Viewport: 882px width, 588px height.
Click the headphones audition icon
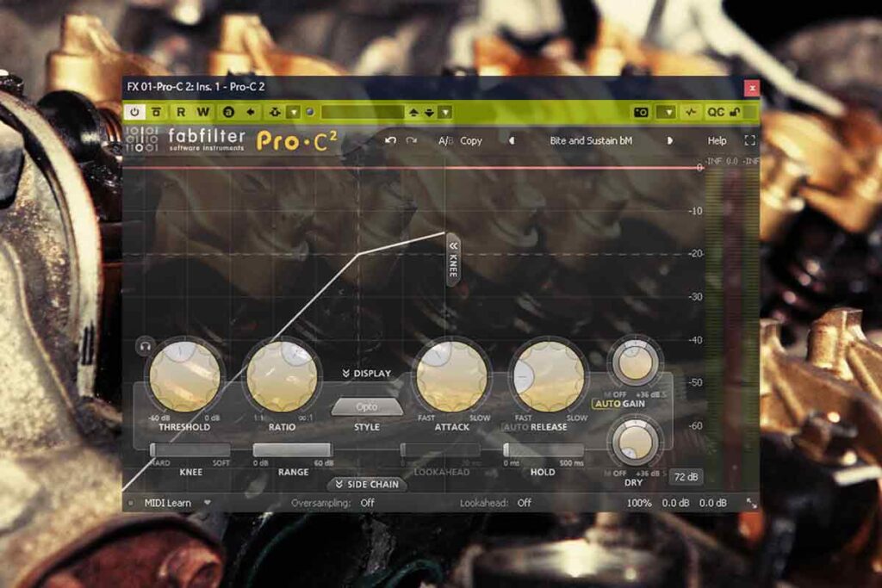(145, 346)
